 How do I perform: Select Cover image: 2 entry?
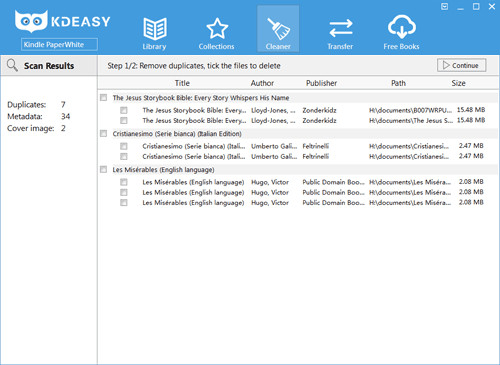point(36,128)
